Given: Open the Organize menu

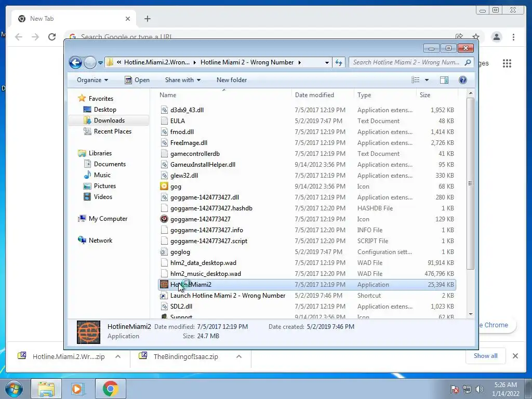Looking at the screenshot, I should click(x=92, y=80).
